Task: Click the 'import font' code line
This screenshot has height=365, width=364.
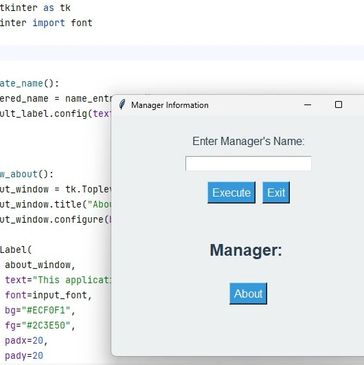Action: click(46, 23)
